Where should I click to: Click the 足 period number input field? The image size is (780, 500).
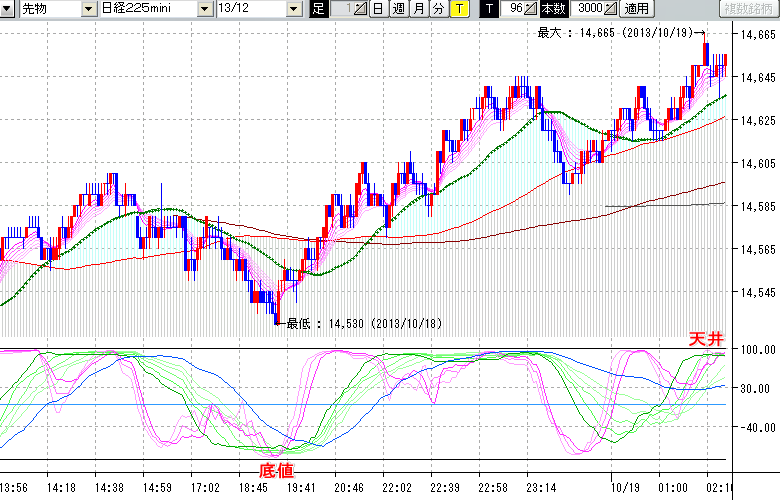pyautogui.click(x=341, y=9)
